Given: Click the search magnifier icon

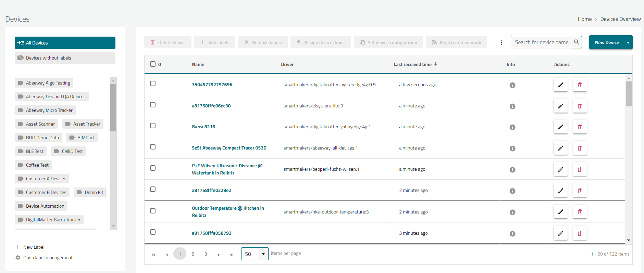Looking at the screenshot, I should click(x=577, y=42).
